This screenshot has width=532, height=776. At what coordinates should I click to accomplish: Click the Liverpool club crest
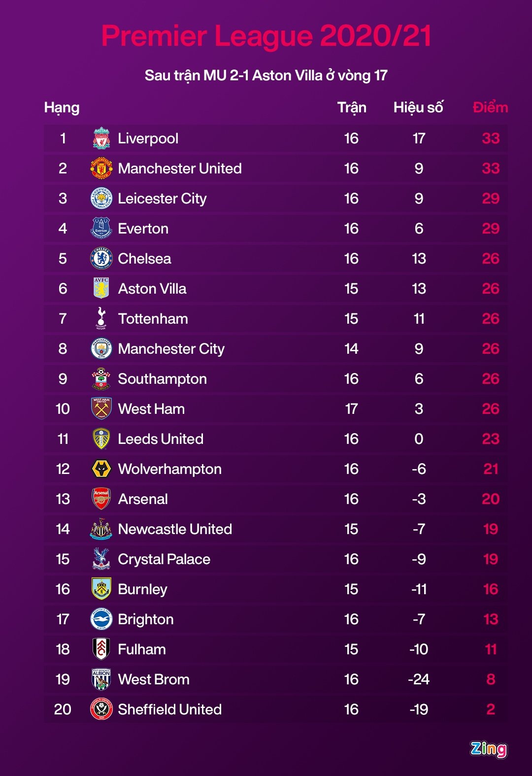(101, 138)
